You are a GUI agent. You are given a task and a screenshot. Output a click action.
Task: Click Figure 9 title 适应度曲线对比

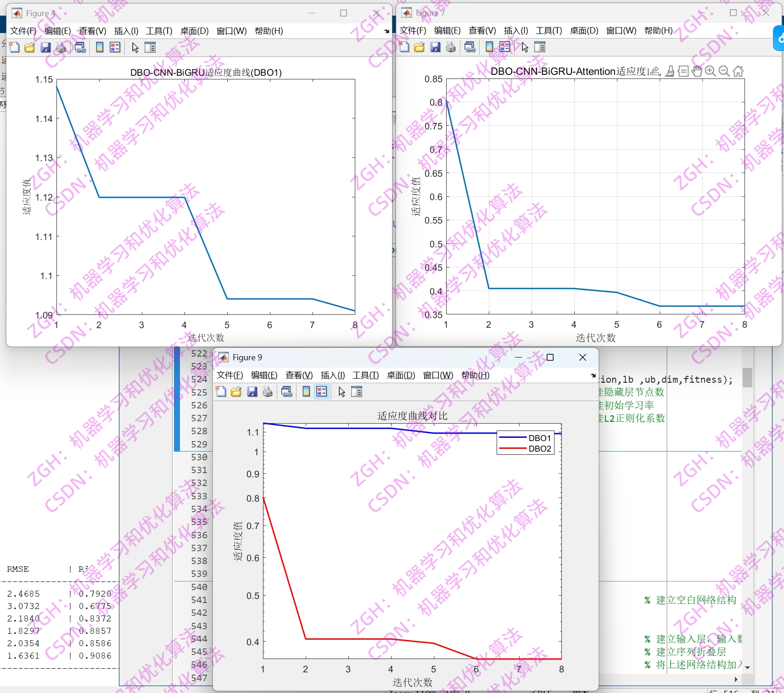point(412,416)
